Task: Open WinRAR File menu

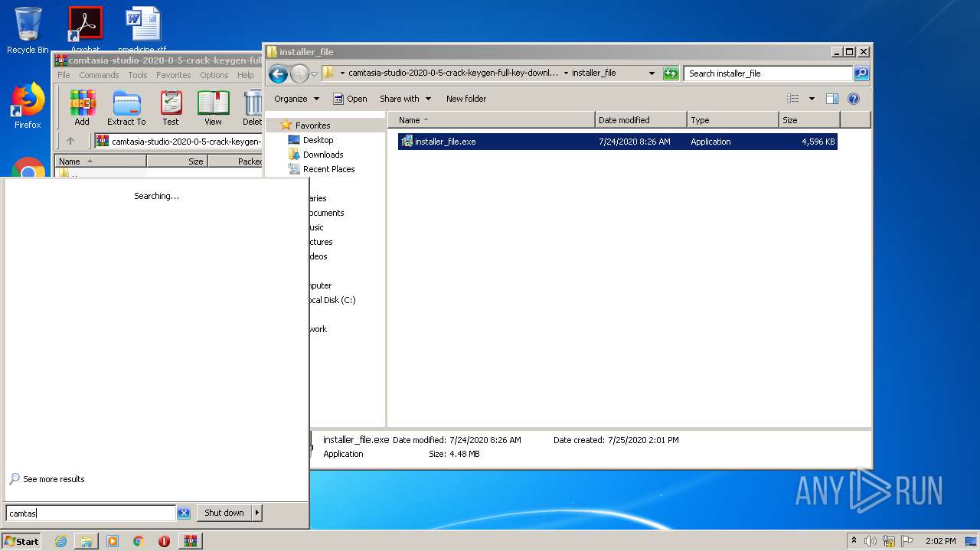Action: [64, 75]
